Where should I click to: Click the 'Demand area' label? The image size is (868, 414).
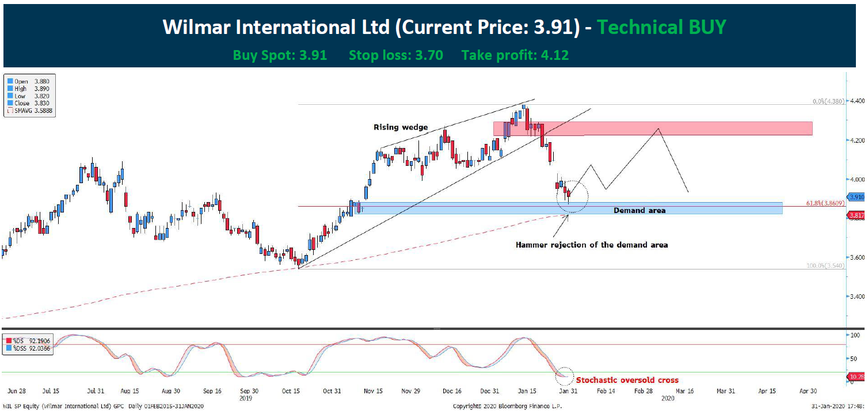coord(639,210)
